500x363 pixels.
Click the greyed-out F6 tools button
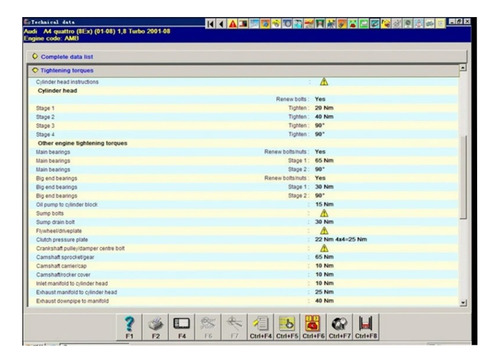point(208,327)
